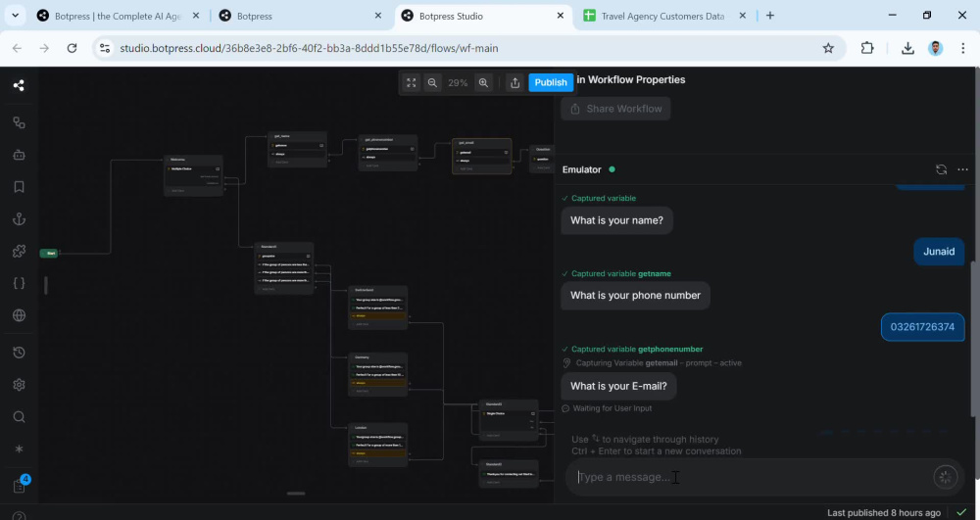Switch to the second Botpress tab
The height and width of the screenshot is (520, 980).
301,17
